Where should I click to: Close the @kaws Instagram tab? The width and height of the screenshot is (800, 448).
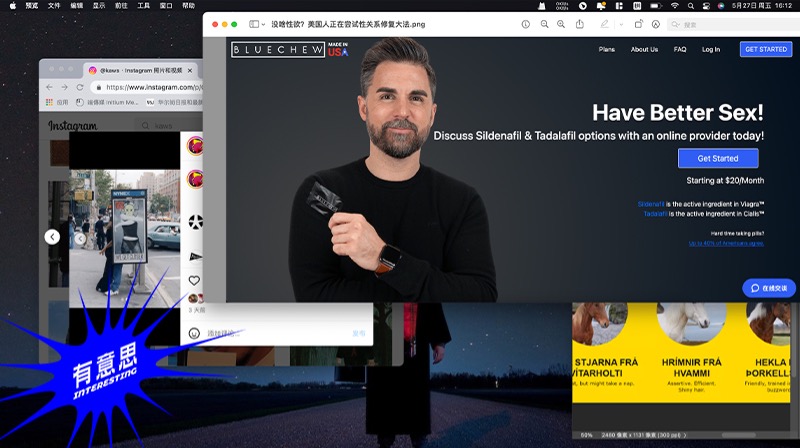coord(190,70)
